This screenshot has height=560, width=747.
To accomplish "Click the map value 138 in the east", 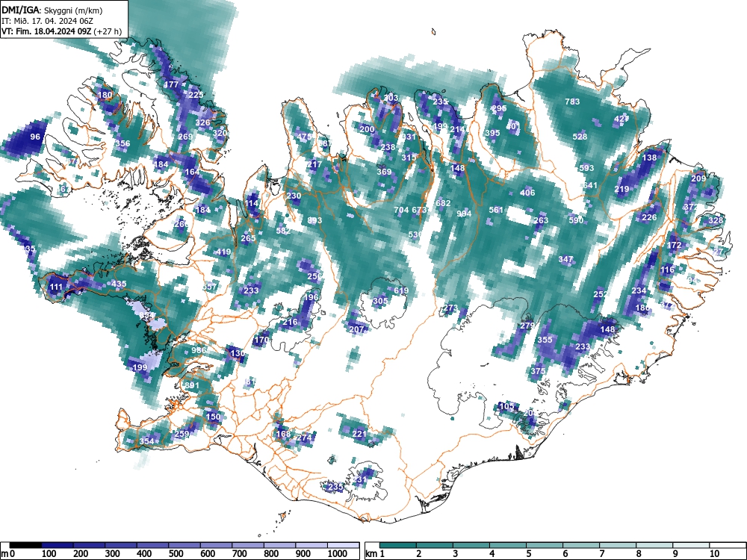I will 649,158.
